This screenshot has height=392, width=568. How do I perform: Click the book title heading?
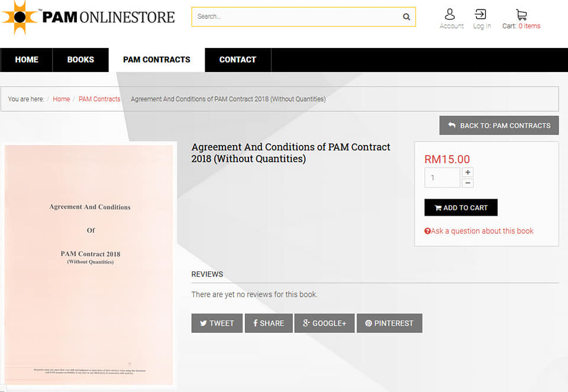coord(291,153)
